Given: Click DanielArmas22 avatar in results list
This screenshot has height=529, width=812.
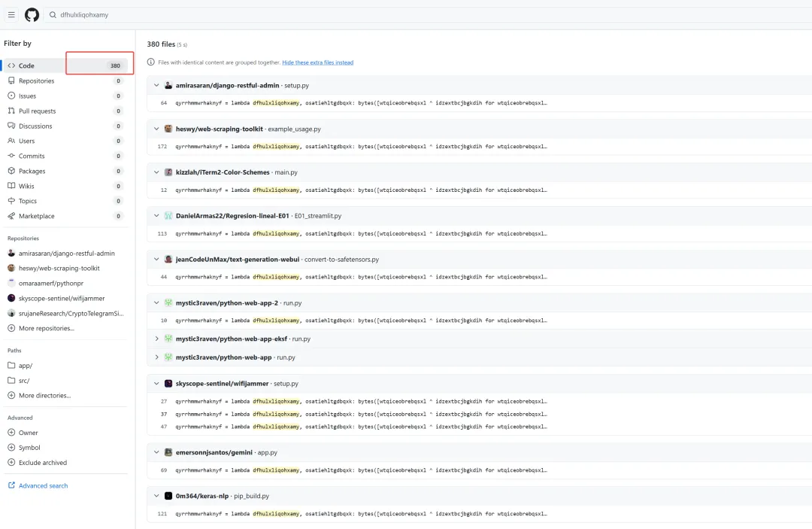Looking at the screenshot, I should tap(168, 216).
